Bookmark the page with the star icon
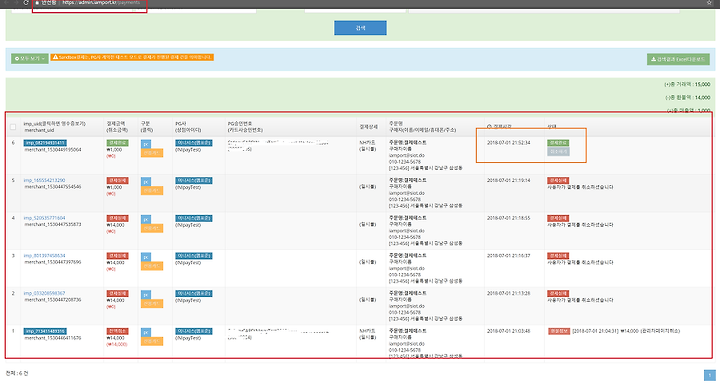Viewport: 720px width, 392px height. pyautogui.click(x=709, y=3)
